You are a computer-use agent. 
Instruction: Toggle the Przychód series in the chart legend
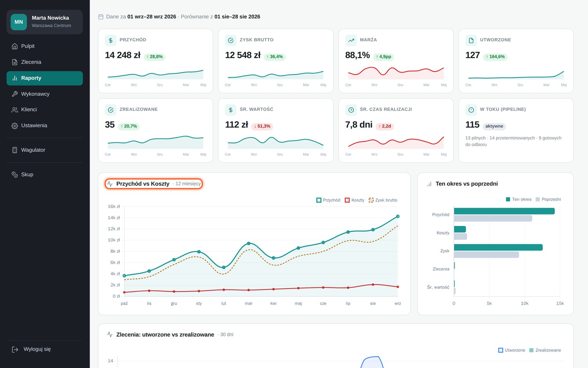pos(329,200)
